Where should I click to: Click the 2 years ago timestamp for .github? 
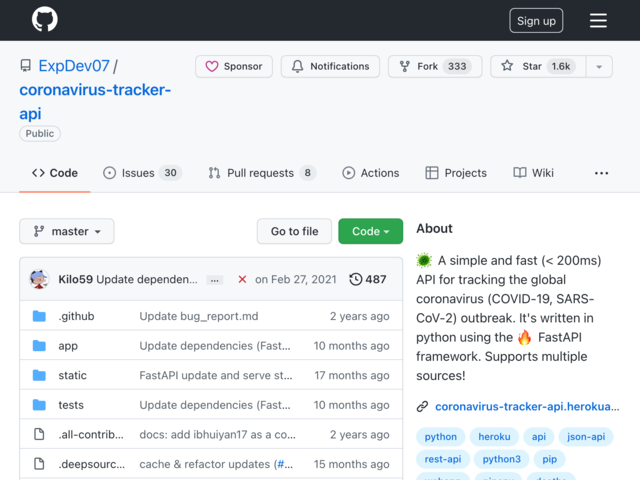click(x=360, y=316)
